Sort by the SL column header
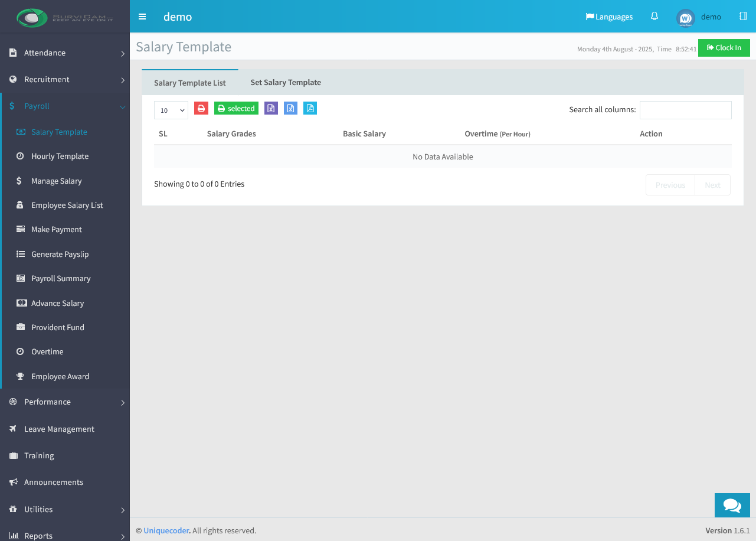This screenshot has height=541, width=756. click(163, 134)
